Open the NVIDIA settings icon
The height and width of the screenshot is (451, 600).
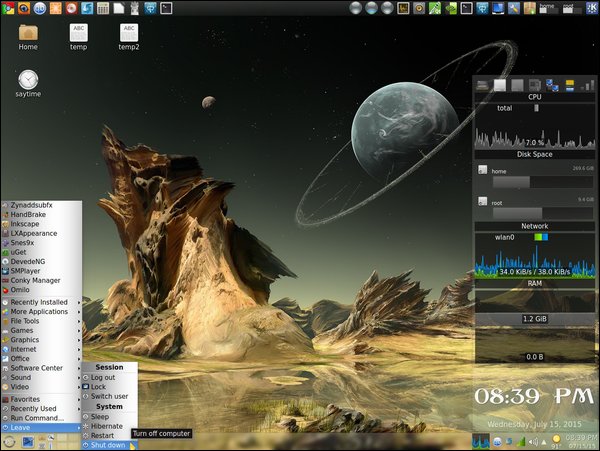point(451,8)
